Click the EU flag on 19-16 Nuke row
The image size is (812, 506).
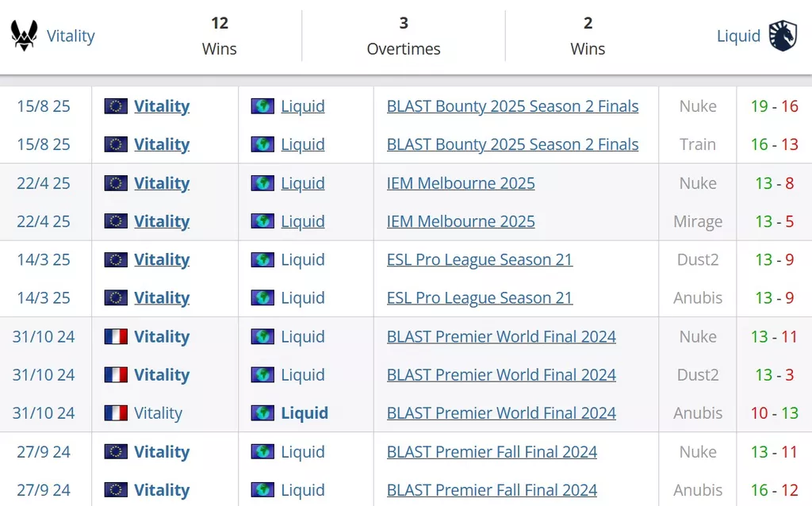[x=116, y=106]
